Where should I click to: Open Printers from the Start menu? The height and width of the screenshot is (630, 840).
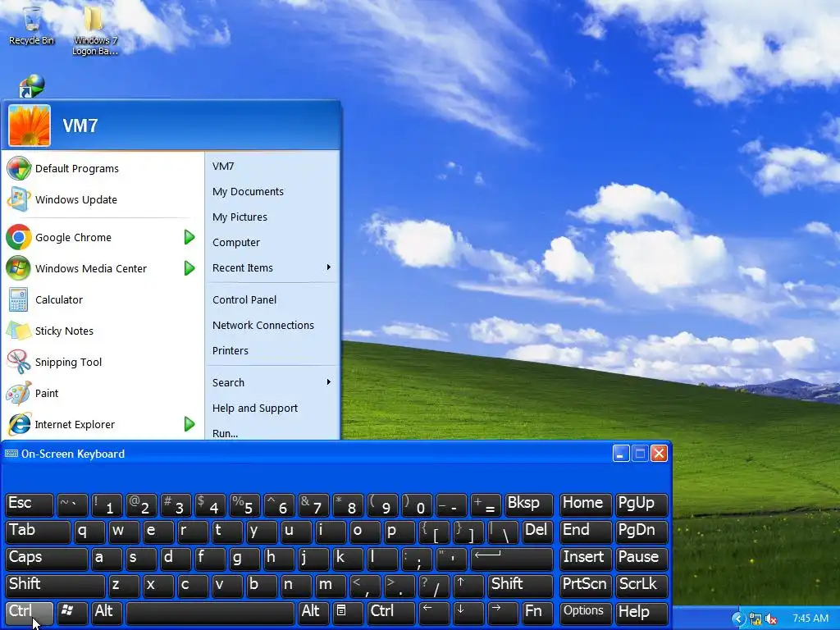pyautogui.click(x=272, y=351)
